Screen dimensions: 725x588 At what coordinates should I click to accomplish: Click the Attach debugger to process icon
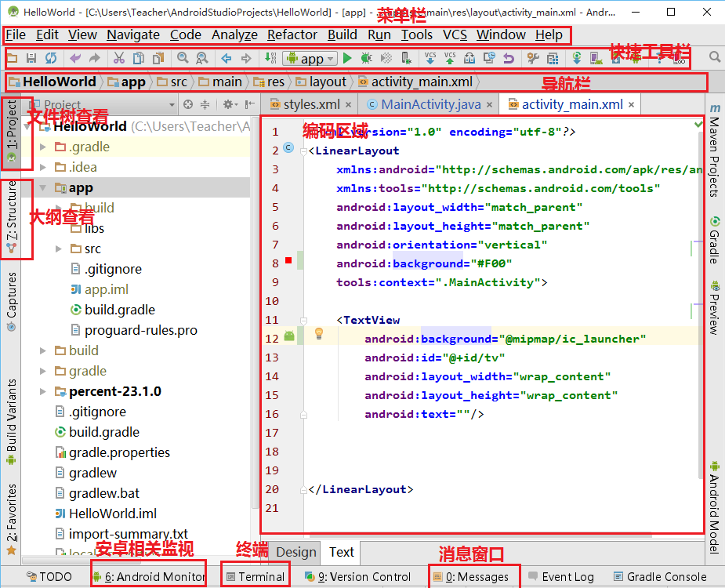(x=406, y=58)
